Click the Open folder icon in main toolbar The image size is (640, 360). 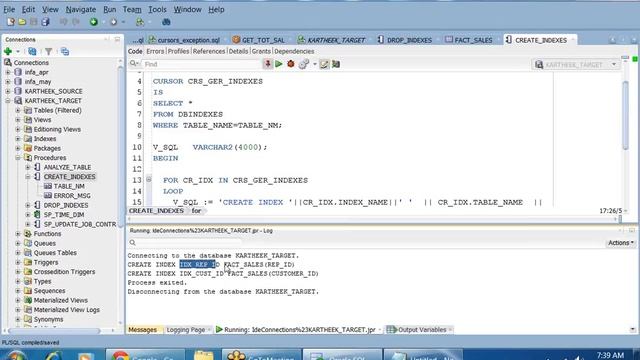click(22, 22)
